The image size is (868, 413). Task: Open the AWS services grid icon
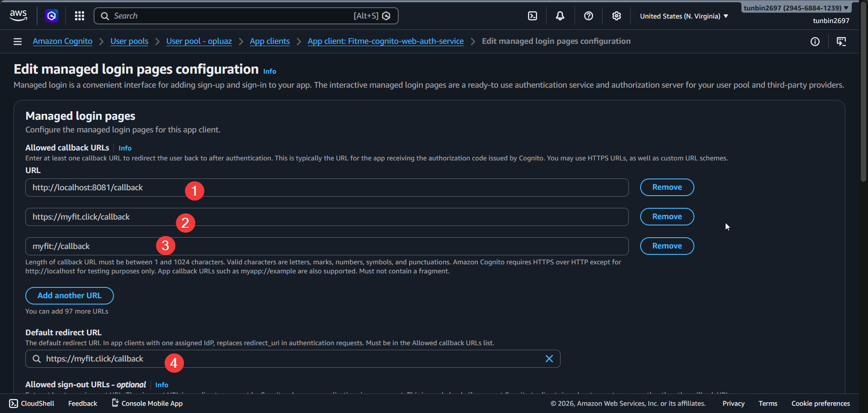pyautogui.click(x=79, y=16)
